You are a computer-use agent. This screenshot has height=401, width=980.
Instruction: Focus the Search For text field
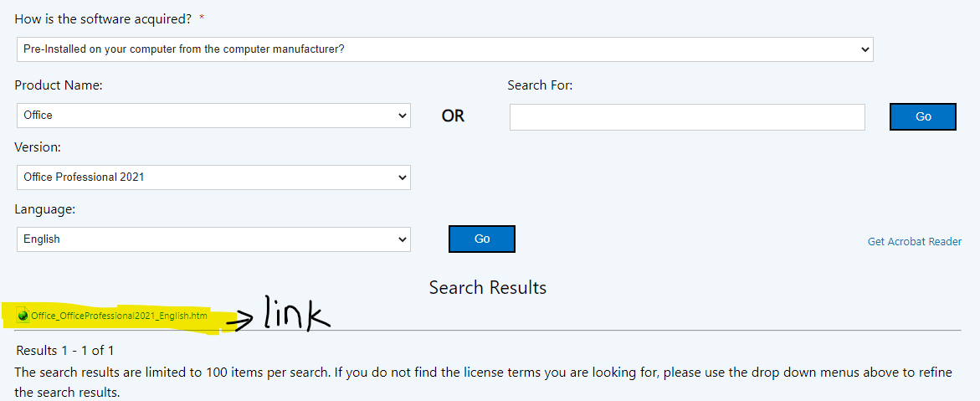pyautogui.click(x=687, y=117)
